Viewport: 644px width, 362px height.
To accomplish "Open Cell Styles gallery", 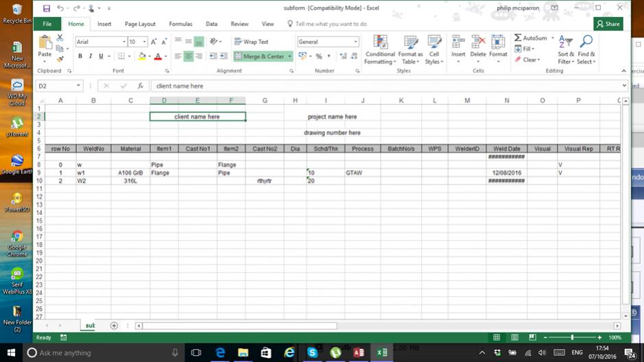I will [x=434, y=49].
